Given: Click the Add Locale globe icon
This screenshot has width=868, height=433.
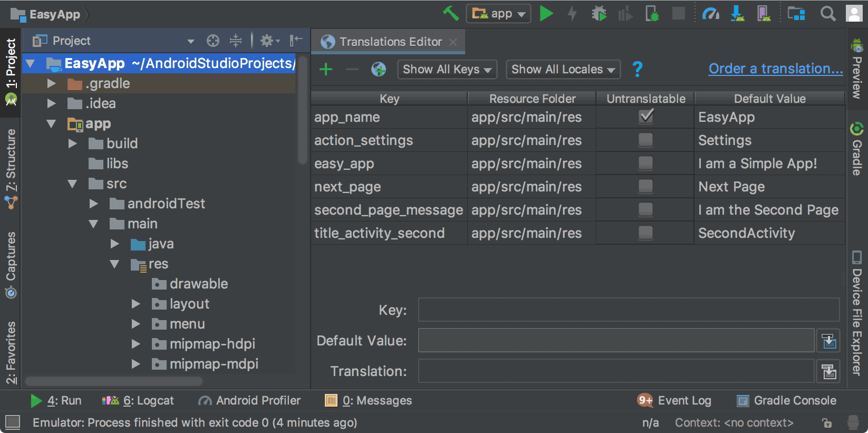Looking at the screenshot, I should coord(379,69).
